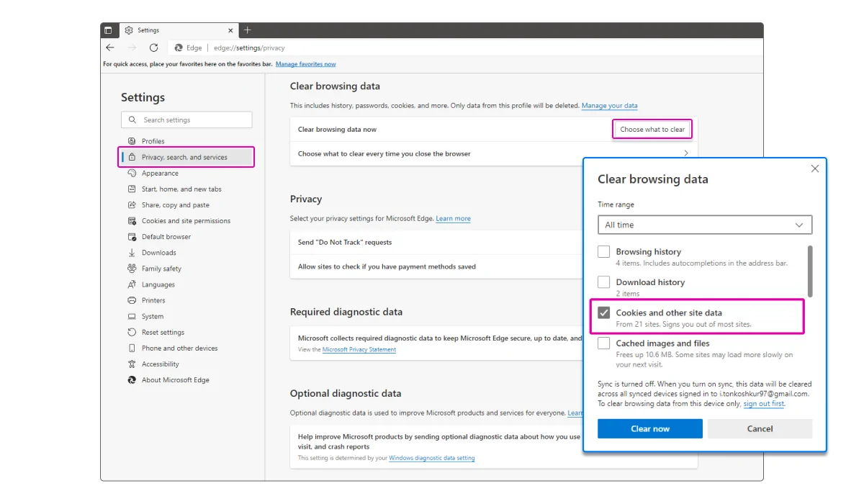The image size is (864, 504).
Task: Close the Settings browser tab
Action: tap(231, 30)
